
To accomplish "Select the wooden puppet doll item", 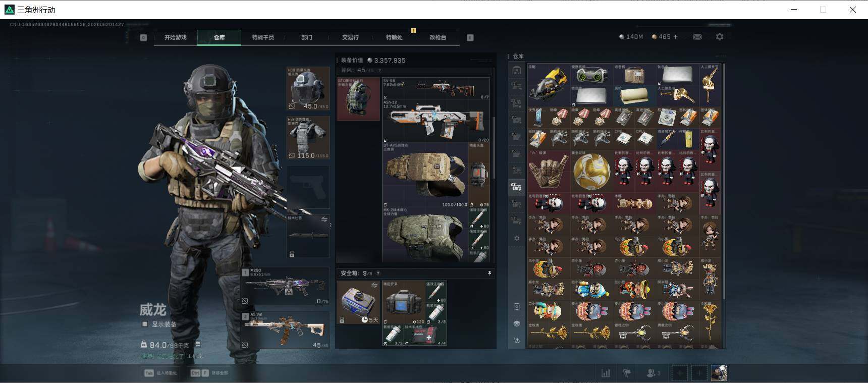I will tap(634, 203).
